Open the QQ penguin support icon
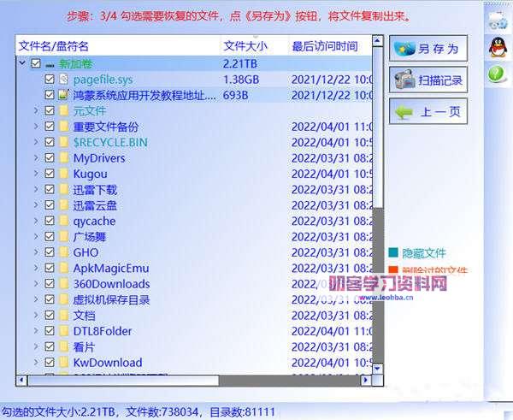 click(x=496, y=48)
